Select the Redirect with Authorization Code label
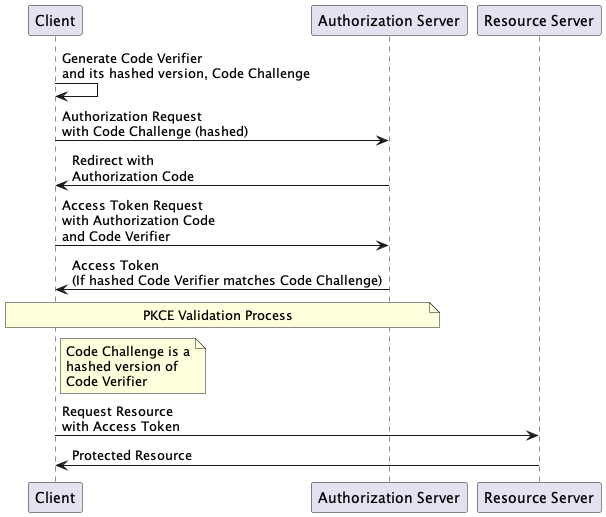 pyautogui.click(x=132, y=168)
